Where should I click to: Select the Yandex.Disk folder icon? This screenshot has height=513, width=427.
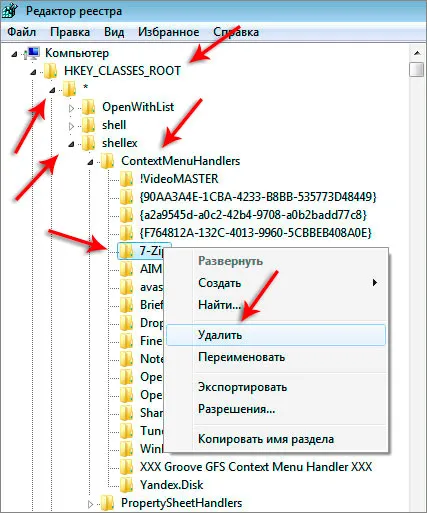click(127, 485)
